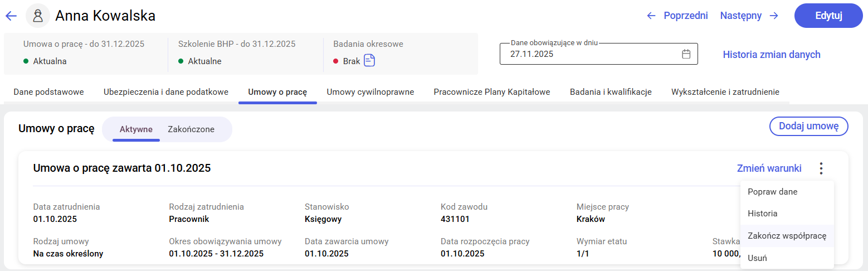Click the document icon beside Brak

[x=369, y=60]
